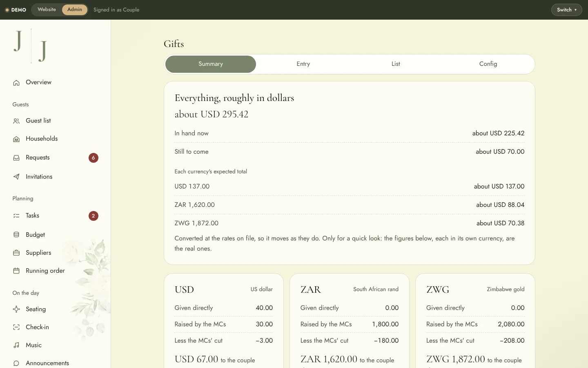Click the Overview home icon
This screenshot has width=588, height=368.
click(16, 83)
